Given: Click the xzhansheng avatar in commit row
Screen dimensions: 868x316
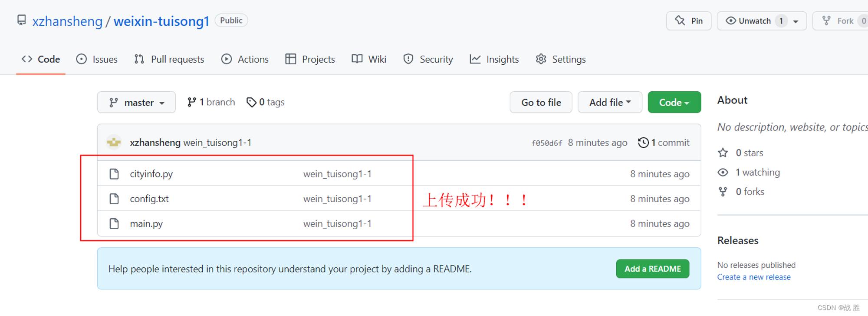Looking at the screenshot, I should 114,143.
